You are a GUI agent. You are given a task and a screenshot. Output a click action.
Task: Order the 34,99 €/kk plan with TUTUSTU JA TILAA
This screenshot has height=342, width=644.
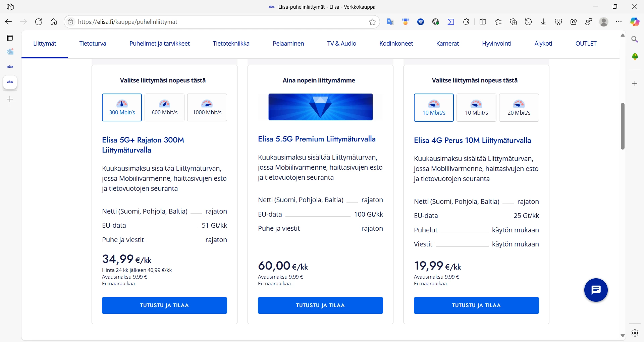[x=164, y=305]
